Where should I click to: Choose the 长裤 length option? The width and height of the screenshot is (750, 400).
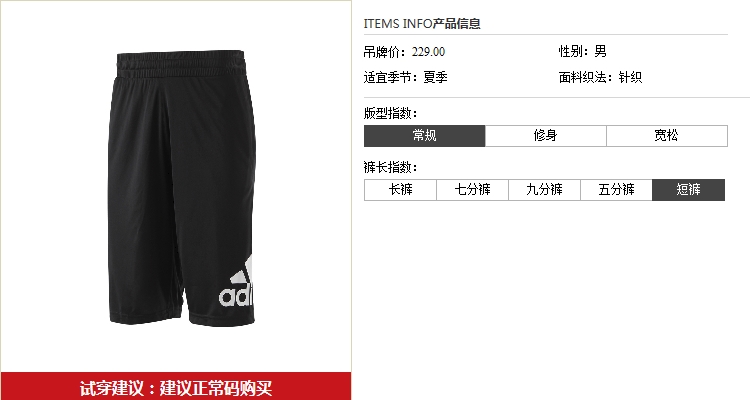pyautogui.click(x=400, y=190)
